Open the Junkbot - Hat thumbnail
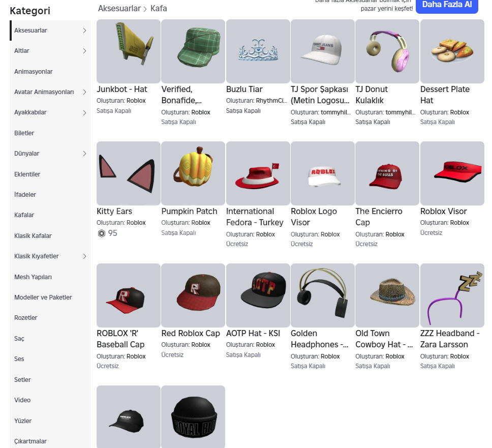This screenshot has width=492, height=448. point(128,51)
